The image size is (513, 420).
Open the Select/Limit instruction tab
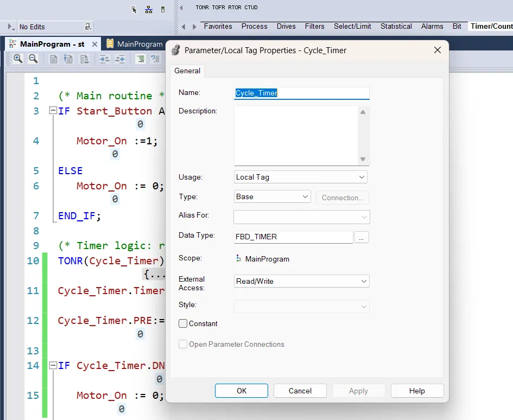(x=352, y=27)
